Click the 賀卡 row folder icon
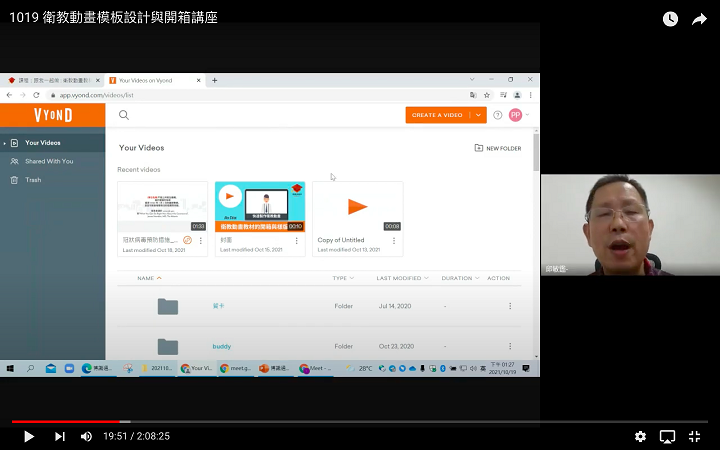 168,306
